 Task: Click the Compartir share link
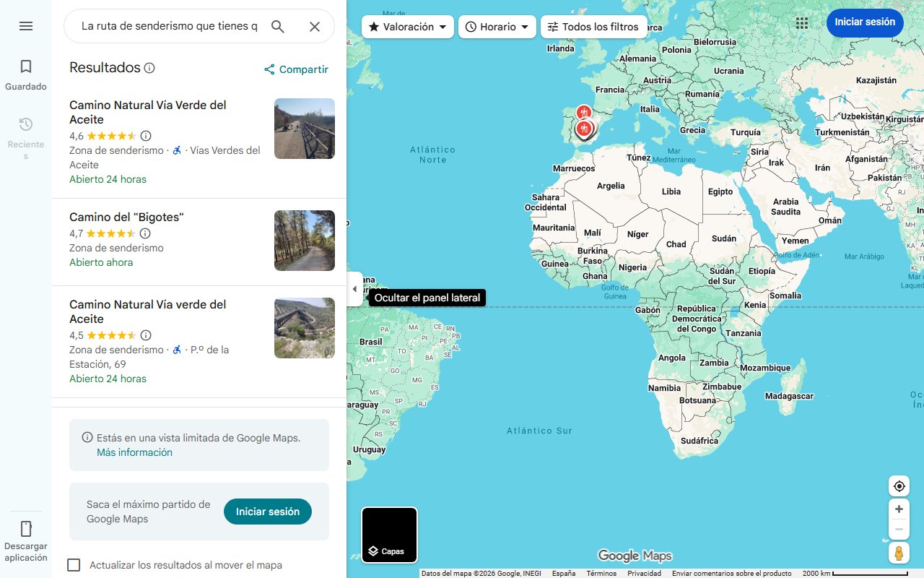coord(296,69)
